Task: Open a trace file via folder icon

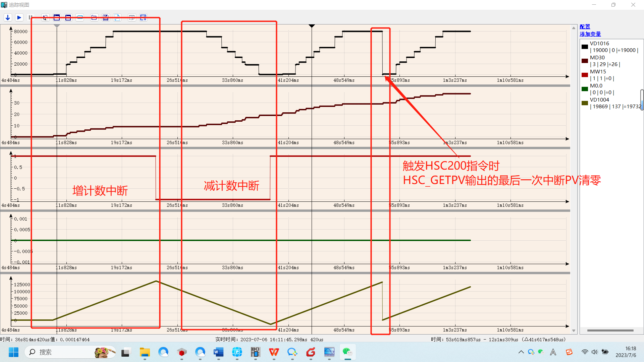Action: pyautogui.click(x=94, y=17)
